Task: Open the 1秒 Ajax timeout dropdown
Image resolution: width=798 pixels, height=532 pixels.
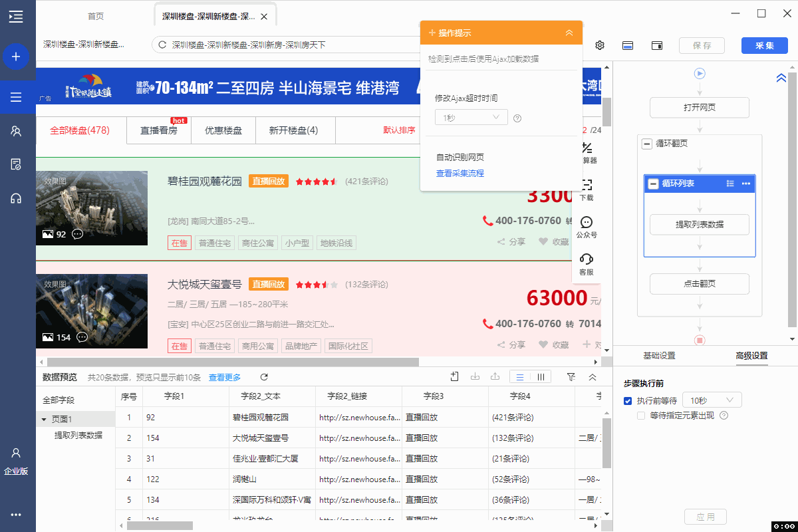Action: [471, 118]
